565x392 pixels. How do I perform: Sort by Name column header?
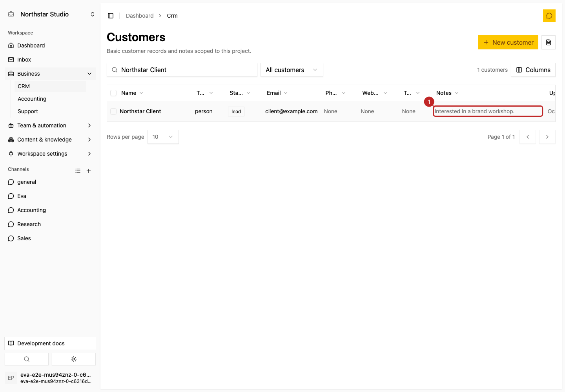point(132,93)
